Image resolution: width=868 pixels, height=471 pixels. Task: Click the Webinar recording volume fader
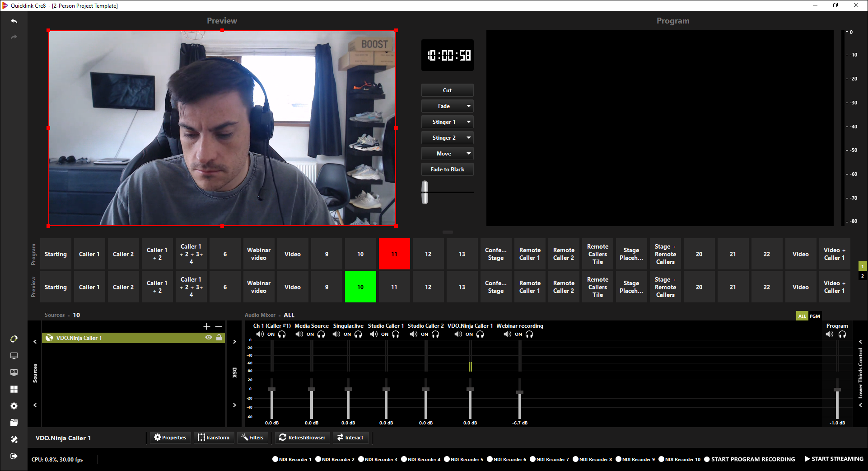520,392
